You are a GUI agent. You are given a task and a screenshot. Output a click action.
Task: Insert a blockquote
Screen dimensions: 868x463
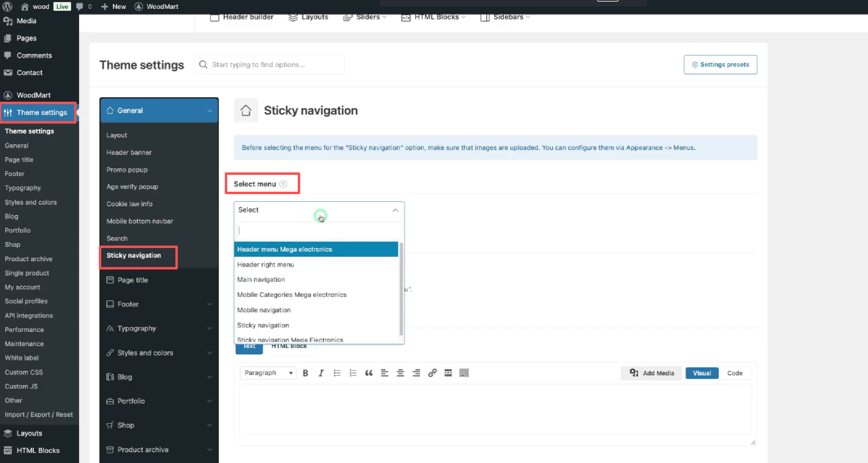tap(368, 373)
